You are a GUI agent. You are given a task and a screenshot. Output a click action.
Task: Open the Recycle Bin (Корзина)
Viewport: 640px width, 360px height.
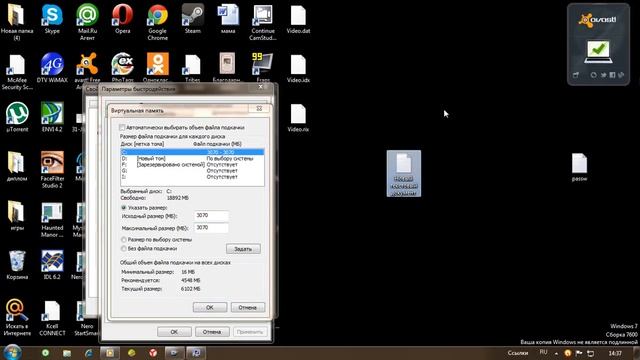(x=17, y=264)
